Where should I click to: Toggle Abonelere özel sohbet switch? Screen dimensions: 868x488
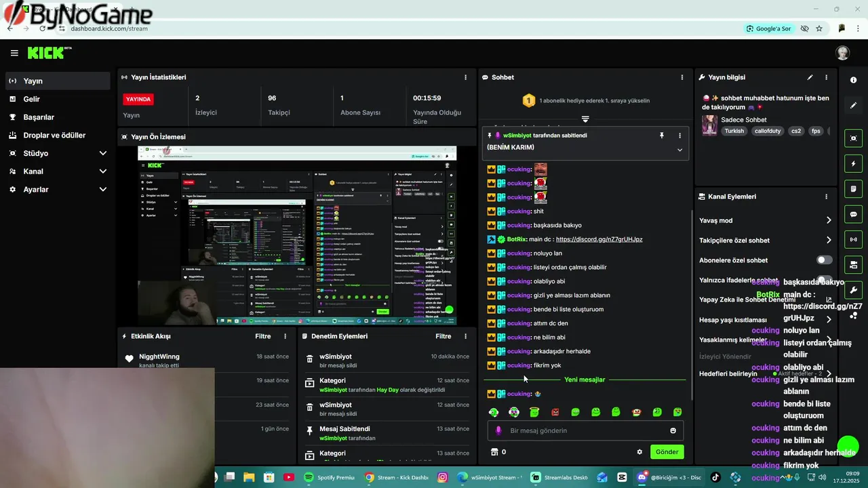824,260
